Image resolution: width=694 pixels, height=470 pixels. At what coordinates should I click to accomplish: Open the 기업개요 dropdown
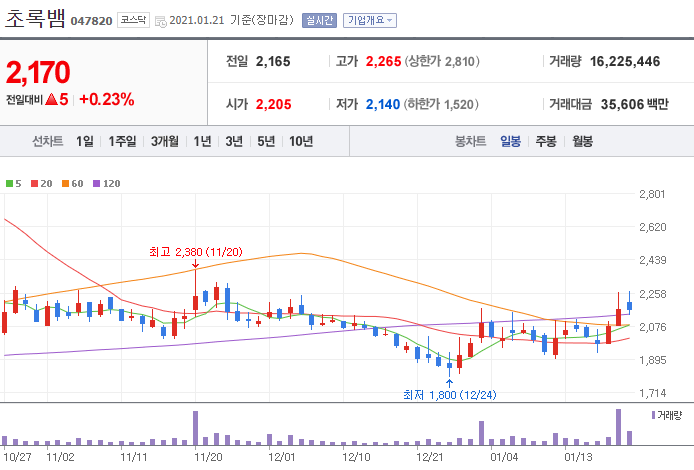(370, 20)
